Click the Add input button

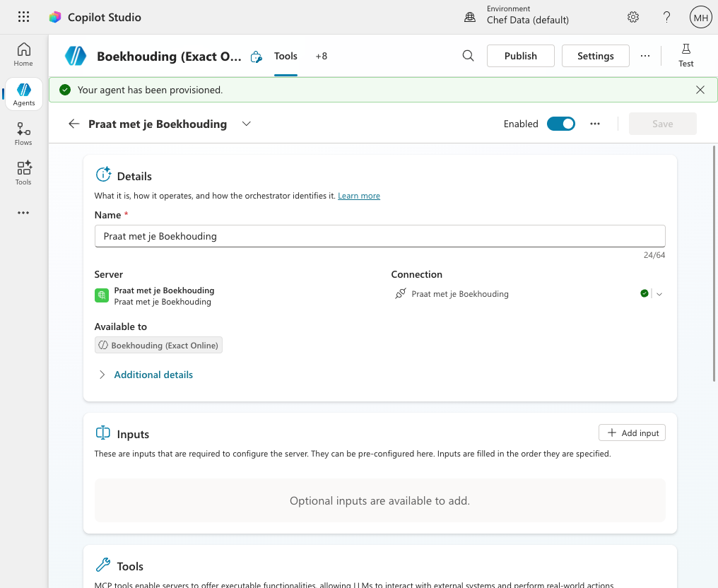632,433
